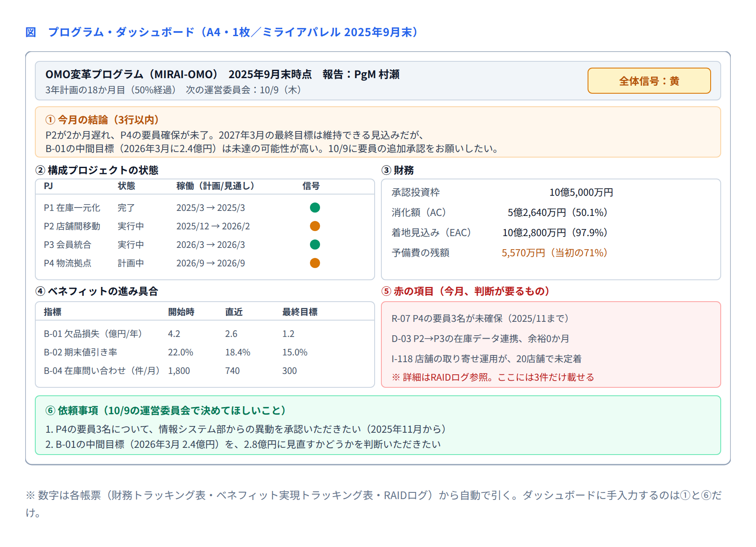This screenshot has height=547, width=756.
Task: Click the B-02 期末値引き率 indicator label
Action: [x=80, y=352]
